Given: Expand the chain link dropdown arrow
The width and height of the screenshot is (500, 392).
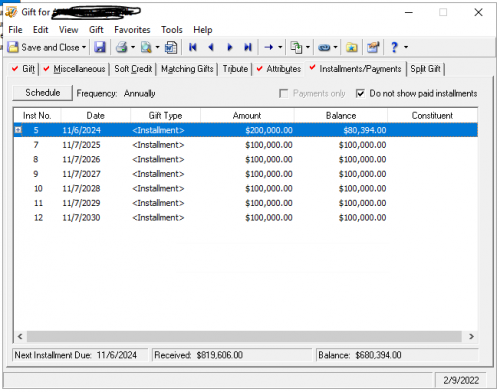Looking at the screenshot, I should [x=335, y=47].
